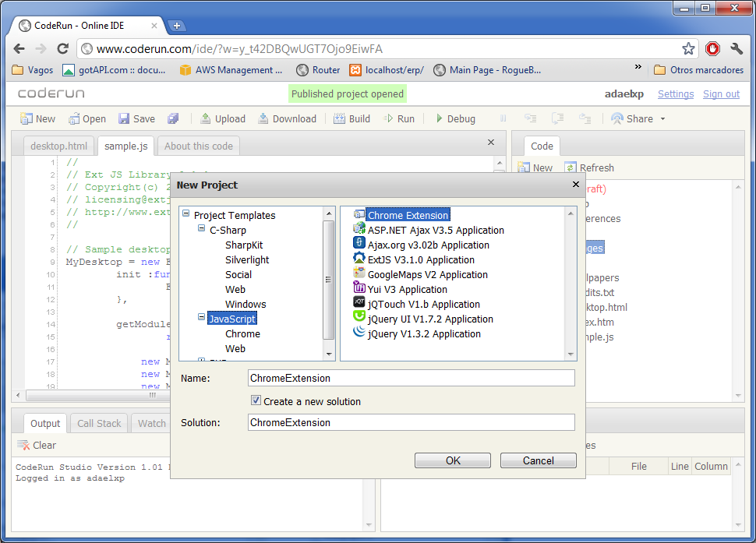This screenshot has height=543, width=756.
Task: Click Refresh in the Code panel
Action: [589, 167]
